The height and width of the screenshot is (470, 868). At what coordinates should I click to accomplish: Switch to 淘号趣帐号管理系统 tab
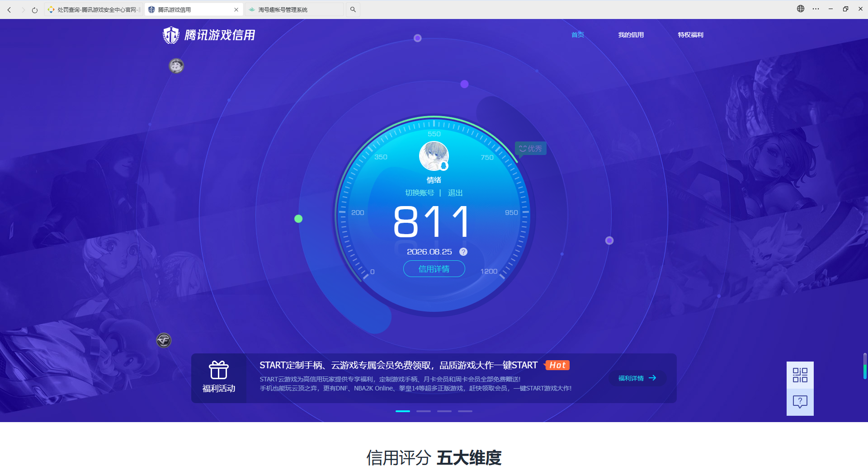click(x=294, y=9)
